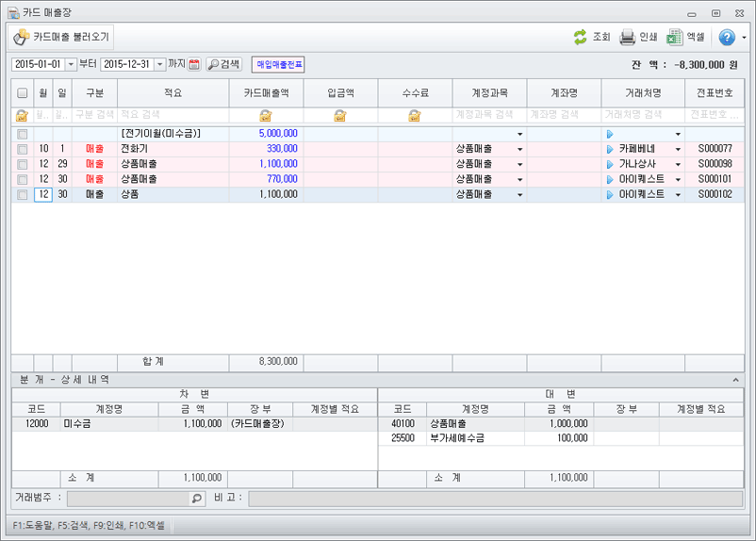Click the filter icon under 수수료 column

(415, 115)
